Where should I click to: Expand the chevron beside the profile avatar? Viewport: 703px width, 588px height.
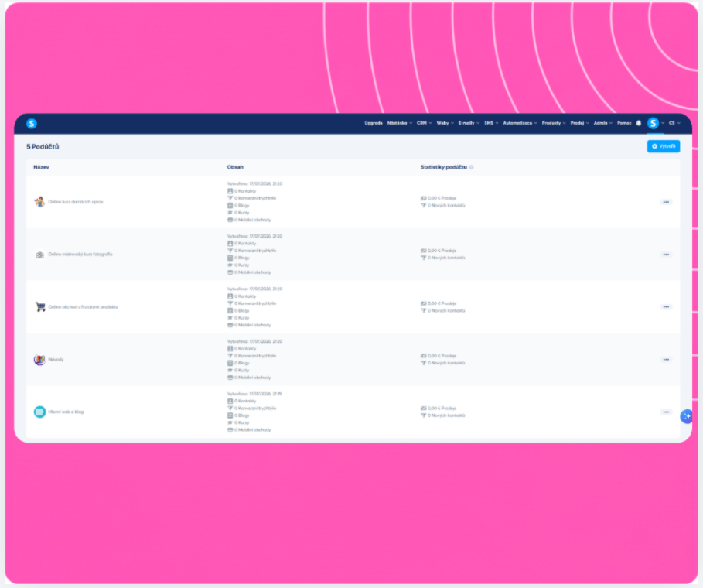(663, 123)
